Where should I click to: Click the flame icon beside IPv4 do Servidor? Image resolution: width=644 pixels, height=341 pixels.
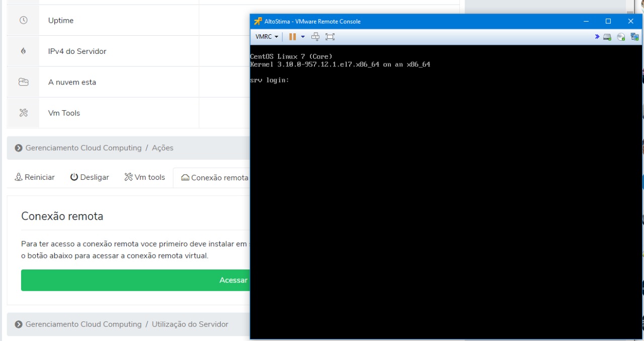(x=23, y=51)
